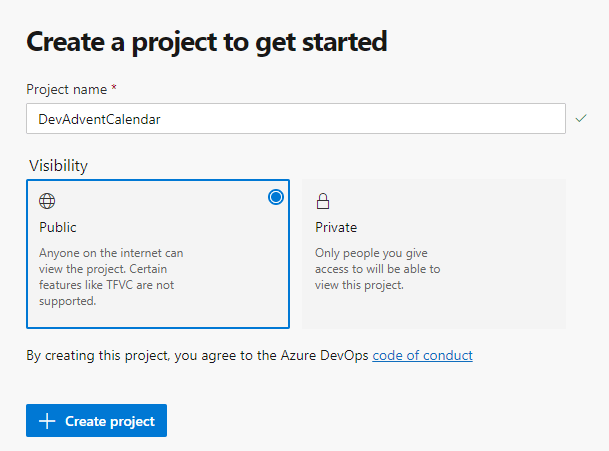Select the Public visibility card
This screenshot has width=609, height=451.
(158, 254)
